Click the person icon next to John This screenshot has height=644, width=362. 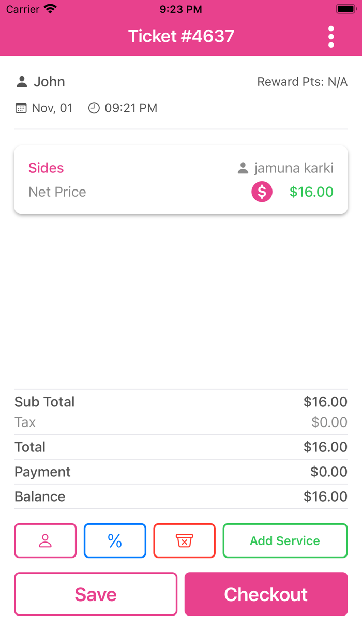click(x=21, y=81)
